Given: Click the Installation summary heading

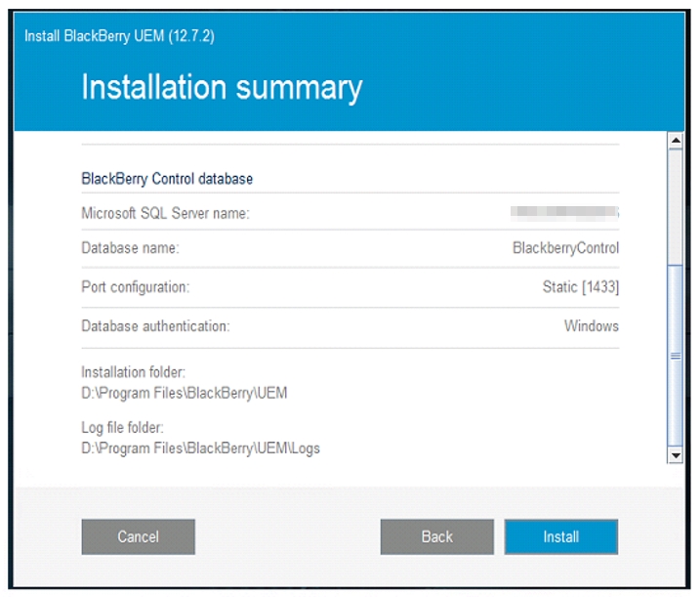Looking at the screenshot, I should (222, 88).
